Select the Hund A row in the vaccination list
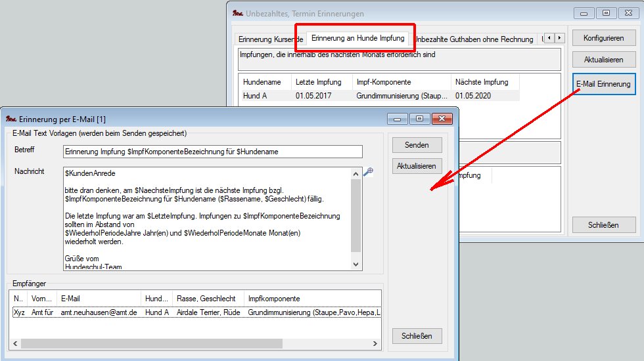Viewport: 644px width, 361px height. 263,96
